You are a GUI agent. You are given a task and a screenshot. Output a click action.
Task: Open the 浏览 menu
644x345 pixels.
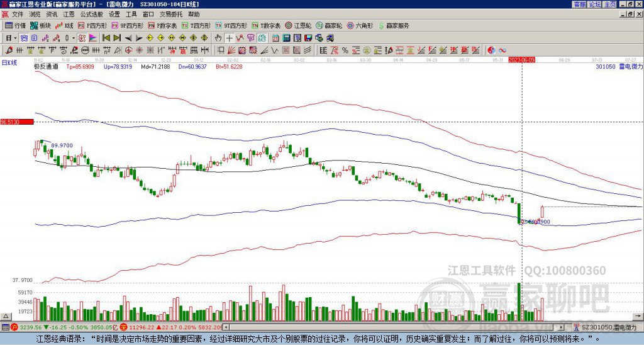tap(35, 14)
